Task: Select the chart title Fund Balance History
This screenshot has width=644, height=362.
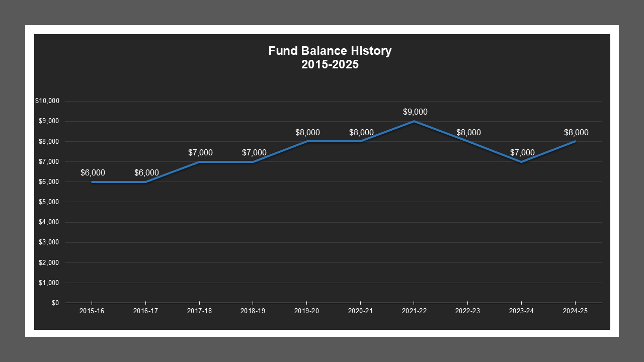Action: [330, 51]
